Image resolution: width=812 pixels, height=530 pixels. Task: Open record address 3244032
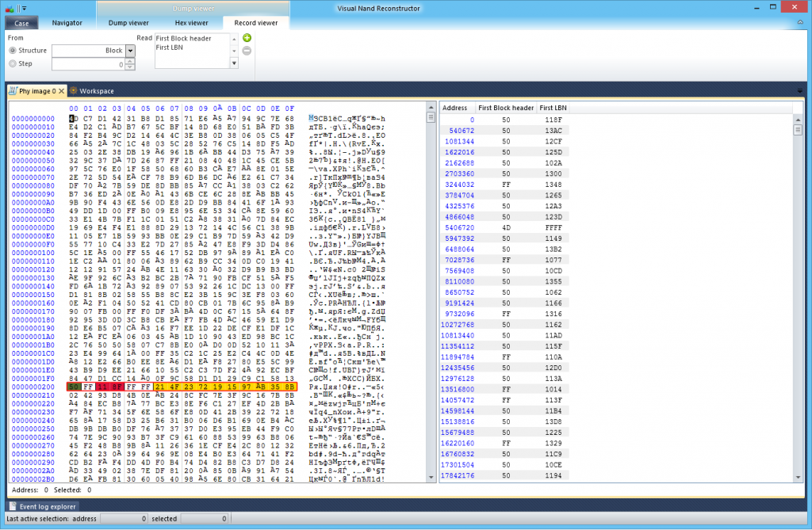[x=459, y=185]
